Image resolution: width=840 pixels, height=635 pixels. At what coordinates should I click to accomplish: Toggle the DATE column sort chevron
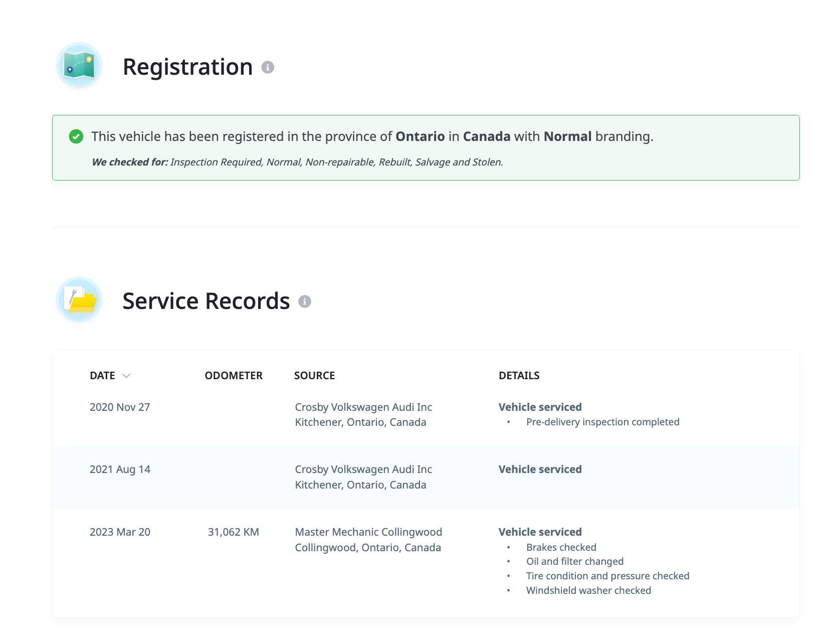pos(126,376)
